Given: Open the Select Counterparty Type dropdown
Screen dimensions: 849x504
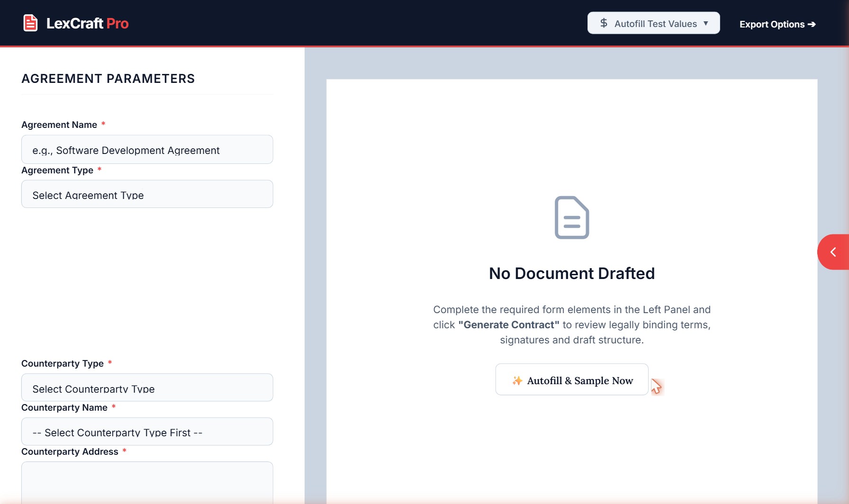Looking at the screenshot, I should (147, 388).
